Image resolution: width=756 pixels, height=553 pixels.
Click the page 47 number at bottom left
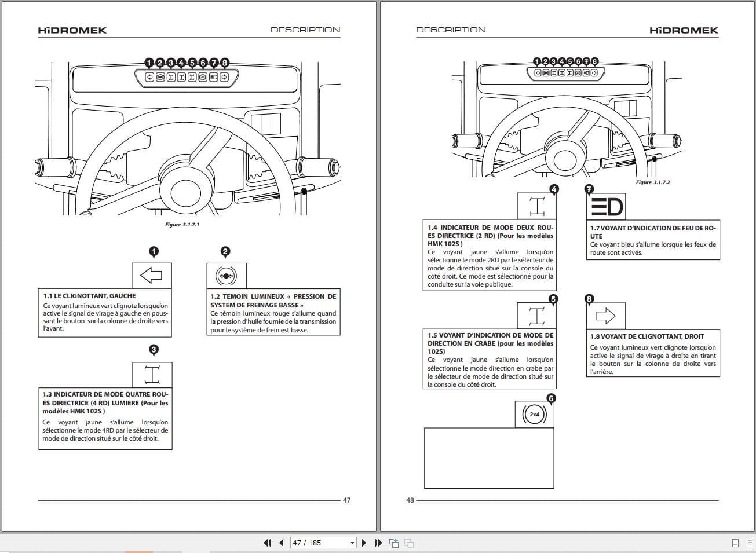346,499
